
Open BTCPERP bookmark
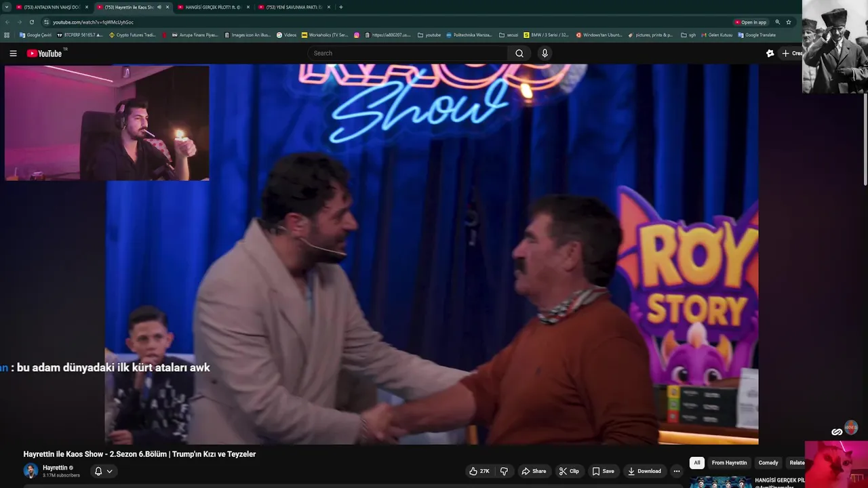[80, 35]
